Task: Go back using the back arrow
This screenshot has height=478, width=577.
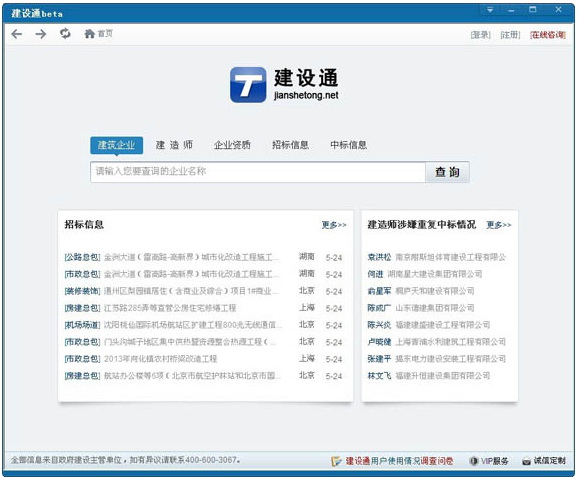Action: point(17,34)
